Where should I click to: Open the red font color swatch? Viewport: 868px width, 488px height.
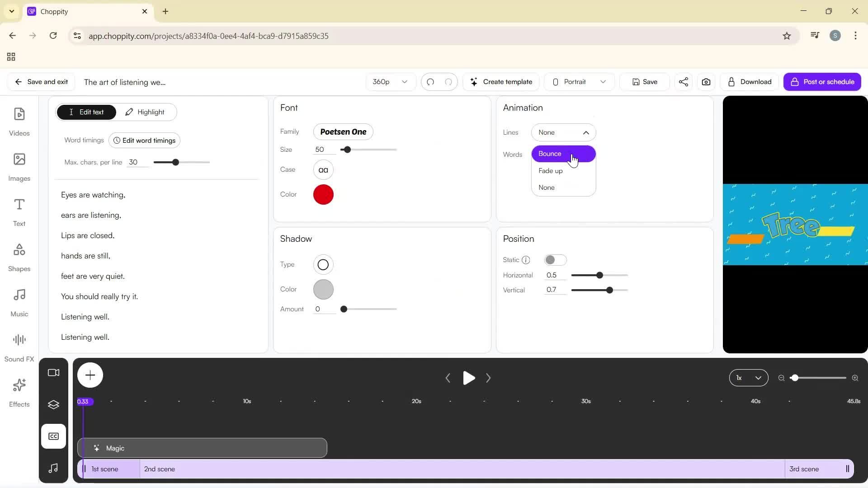323,195
